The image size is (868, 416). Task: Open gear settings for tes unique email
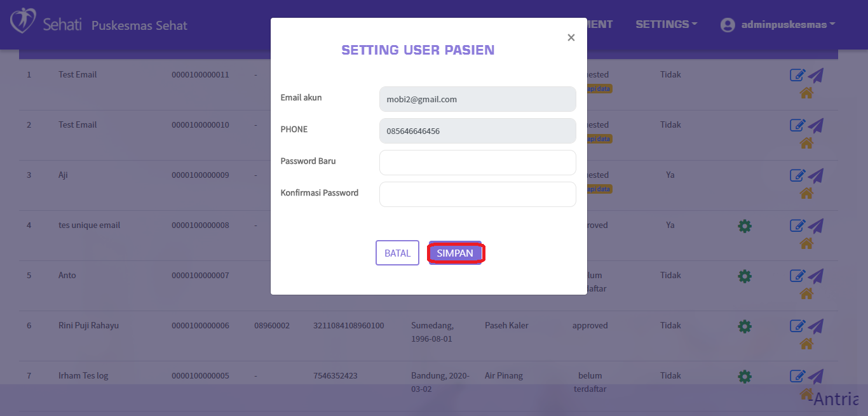pyautogui.click(x=745, y=225)
